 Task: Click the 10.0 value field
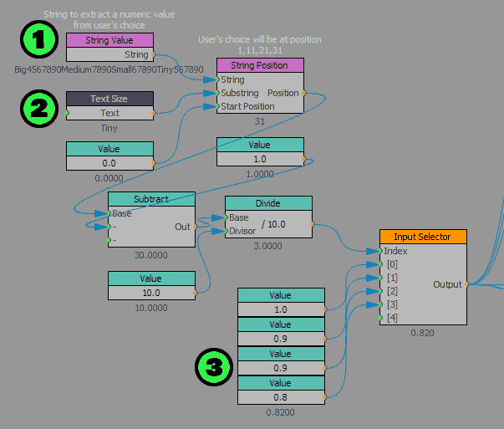(x=151, y=293)
